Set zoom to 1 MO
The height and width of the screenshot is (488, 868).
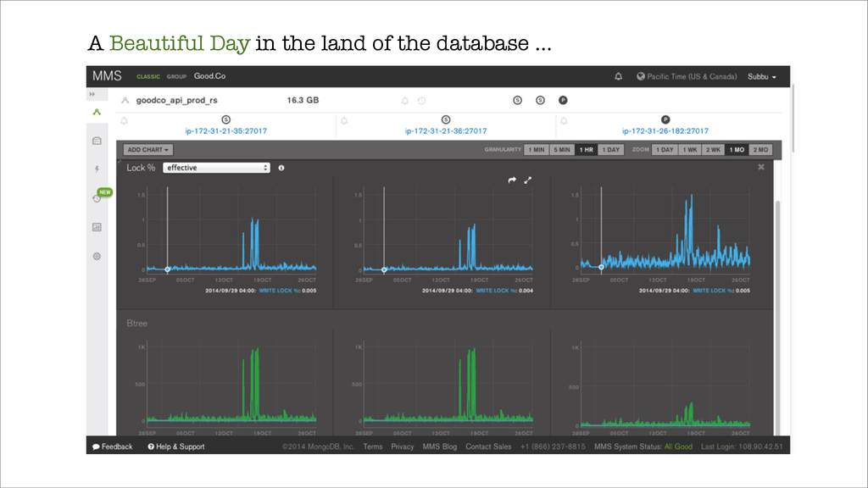point(737,149)
